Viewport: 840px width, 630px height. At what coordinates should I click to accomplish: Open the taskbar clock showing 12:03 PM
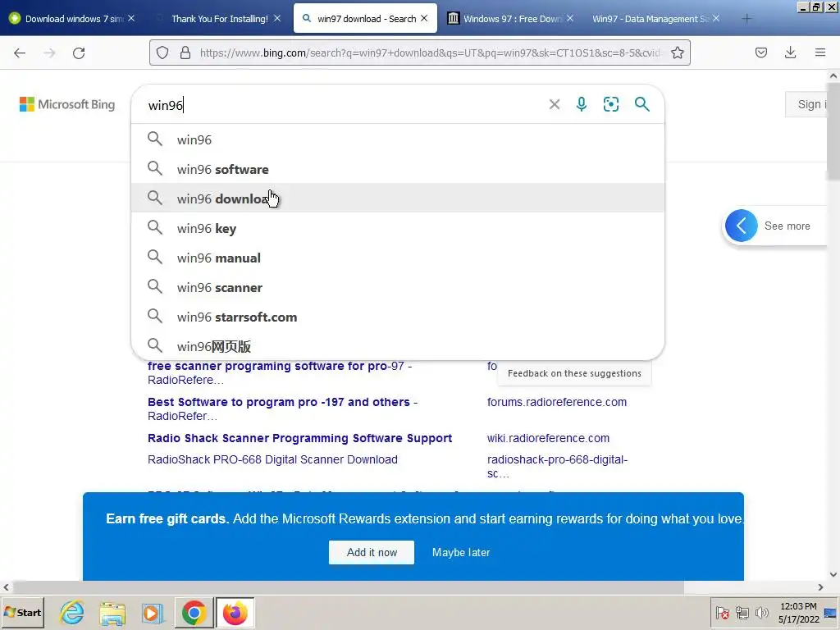point(798,613)
